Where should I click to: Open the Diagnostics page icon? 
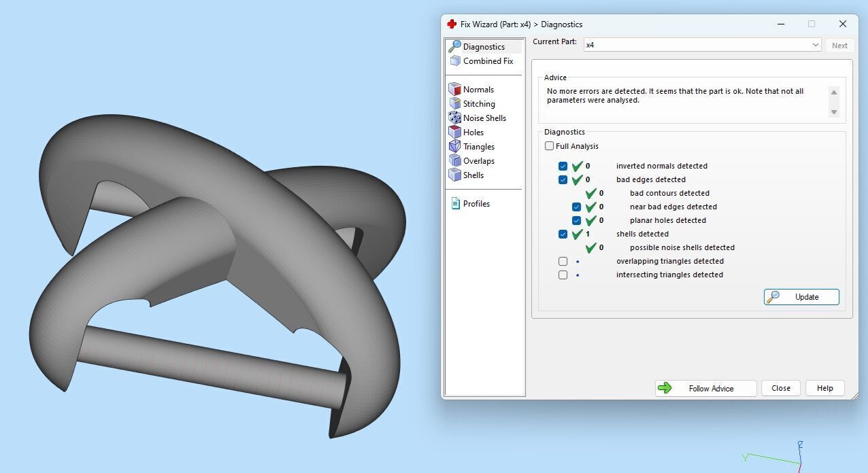(x=454, y=46)
